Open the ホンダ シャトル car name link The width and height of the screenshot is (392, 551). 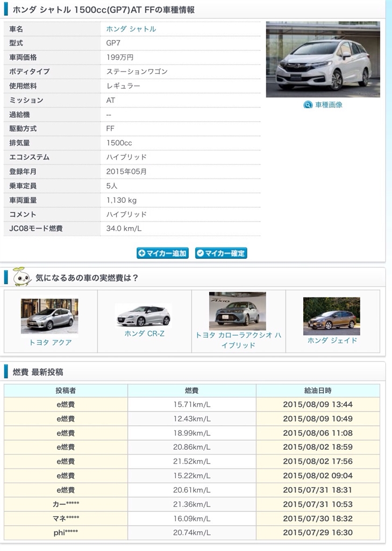click(x=131, y=29)
